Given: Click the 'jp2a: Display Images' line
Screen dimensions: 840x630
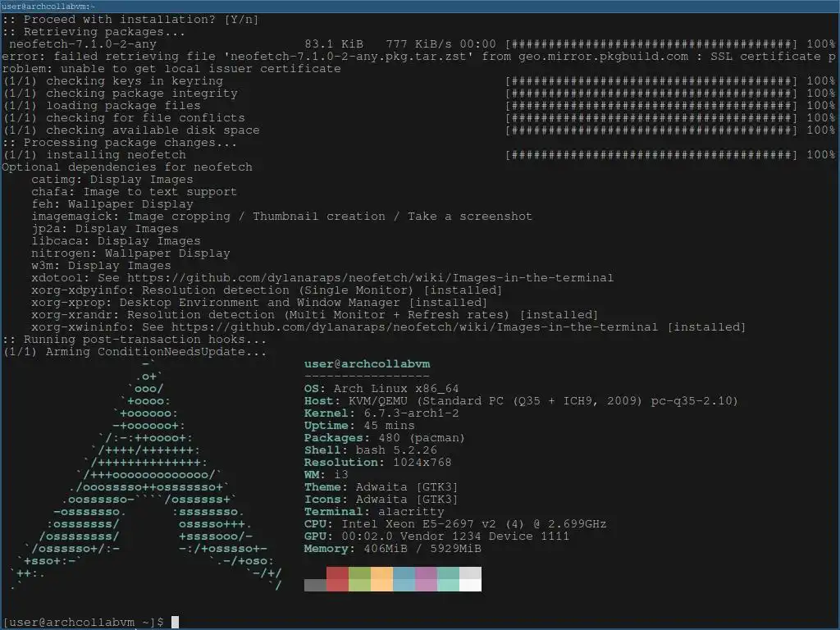Looking at the screenshot, I should click(x=104, y=229).
